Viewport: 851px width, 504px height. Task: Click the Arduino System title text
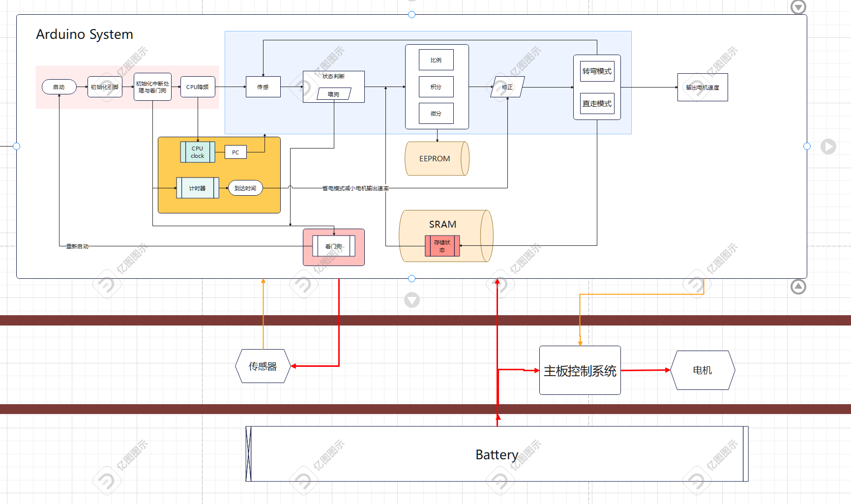[x=85, y=34]
